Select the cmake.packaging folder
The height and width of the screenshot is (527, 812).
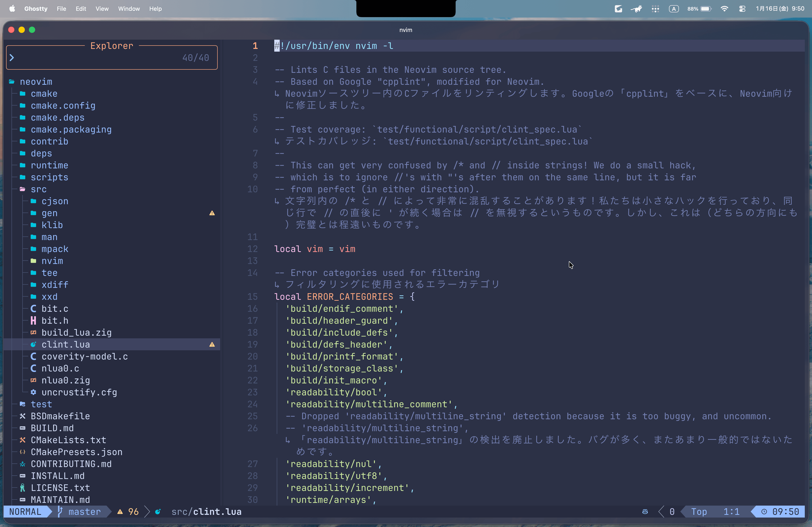pos(71,130)
